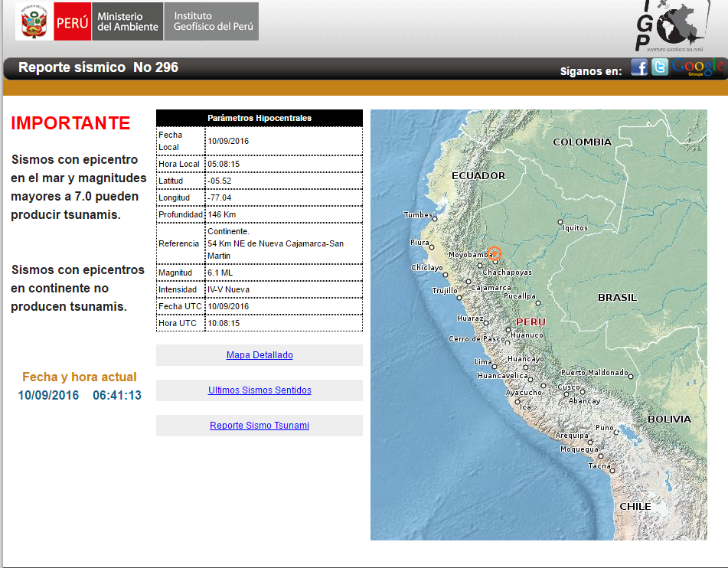Open the Twitter icon link

coord(659,67)
